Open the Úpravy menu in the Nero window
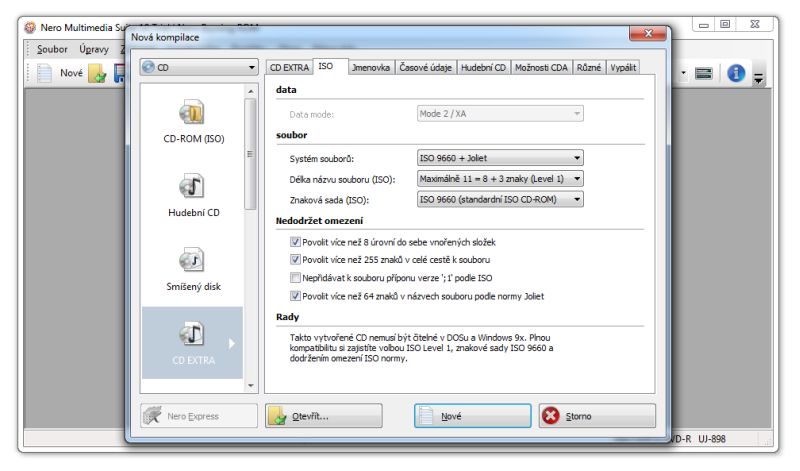The image size is (800, 471). (x=94, y=49)
